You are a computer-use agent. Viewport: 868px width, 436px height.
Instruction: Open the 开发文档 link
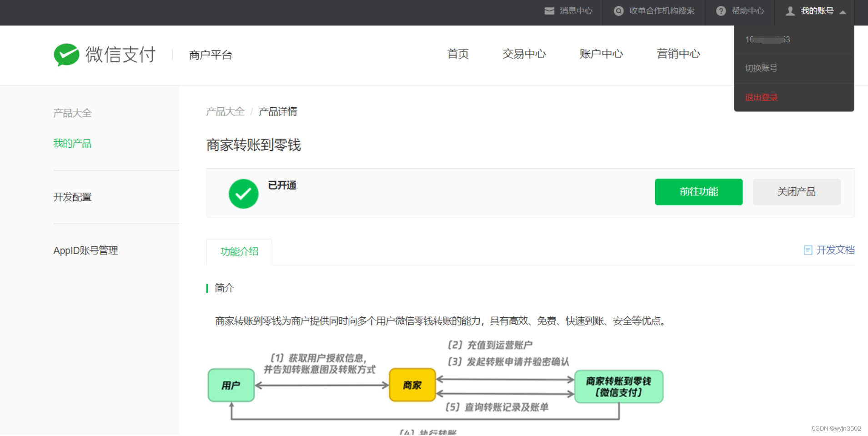[835, 250]
